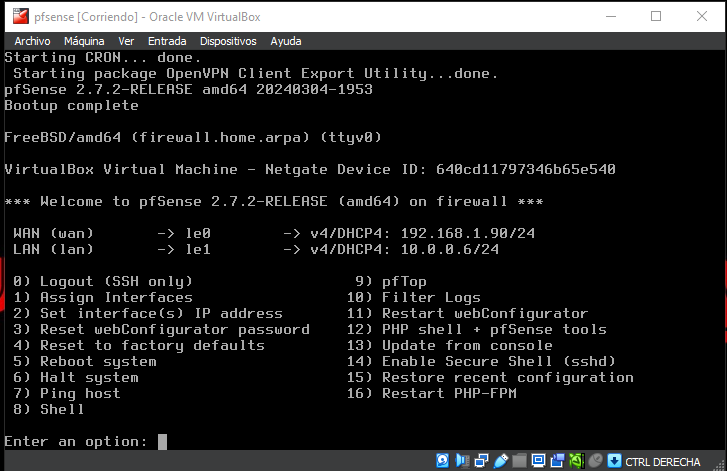Click the '0) Logout (SSH only)' line
The height and width of the screenshot is (471, 727).
click(102, 281)
